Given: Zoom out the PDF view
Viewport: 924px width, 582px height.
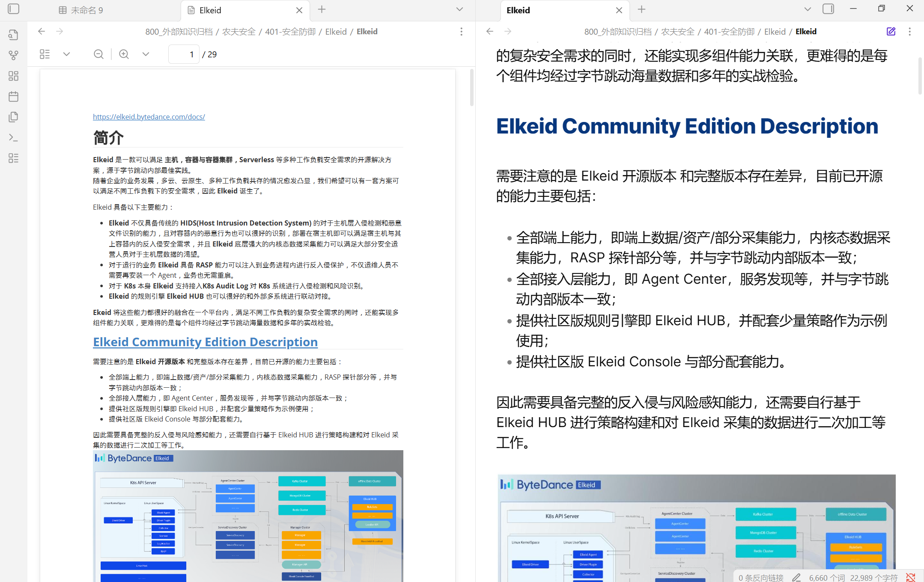Looking at the screenshot, I should click(x=98, y=54).
